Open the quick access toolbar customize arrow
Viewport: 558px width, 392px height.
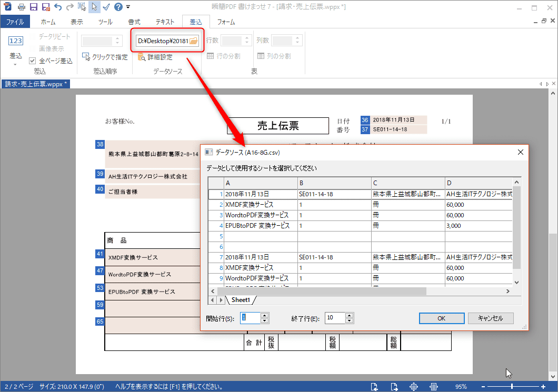coord(128,7)
